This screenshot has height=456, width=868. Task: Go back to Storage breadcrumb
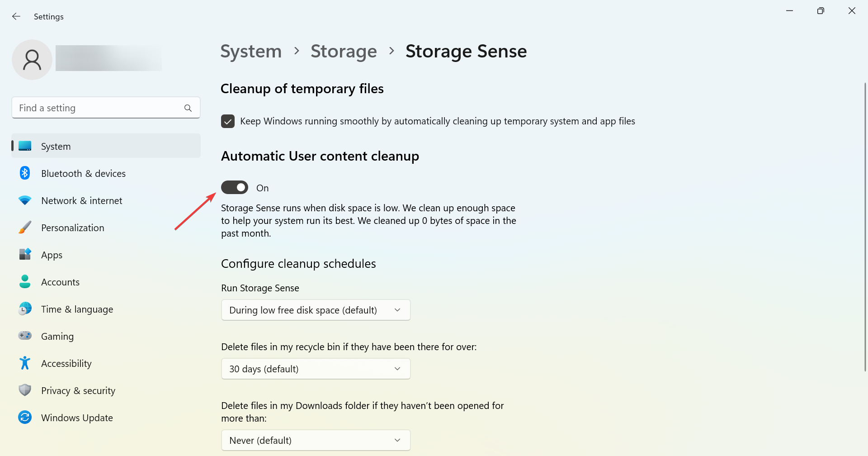point(344,51)
